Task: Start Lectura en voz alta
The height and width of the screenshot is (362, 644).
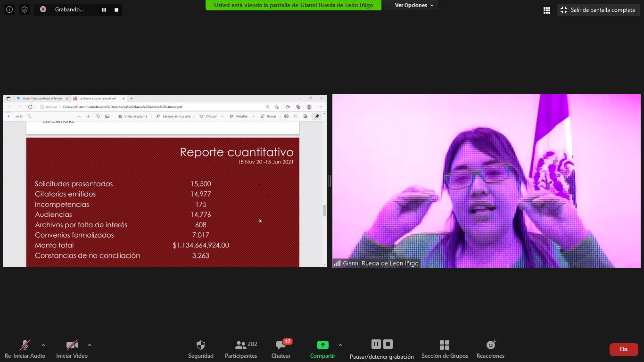Action: (173, 116)
